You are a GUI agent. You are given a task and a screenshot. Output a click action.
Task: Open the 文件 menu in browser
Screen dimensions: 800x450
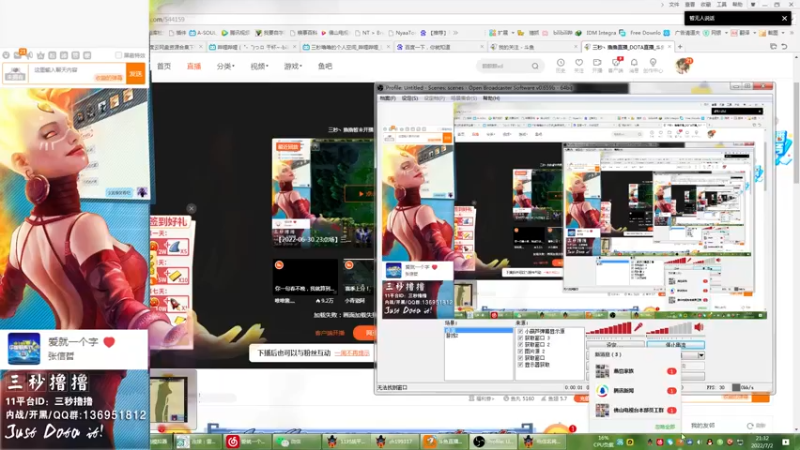[x=674, y=5]
